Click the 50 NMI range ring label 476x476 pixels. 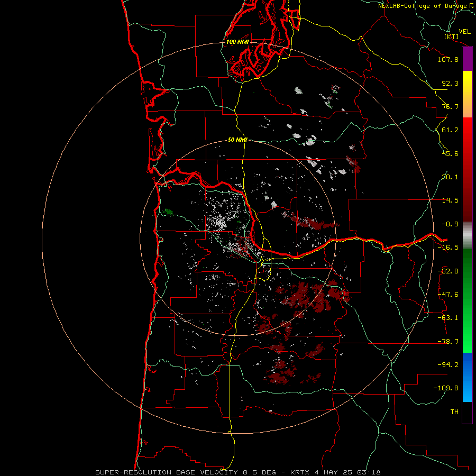[x=237, y=140]
